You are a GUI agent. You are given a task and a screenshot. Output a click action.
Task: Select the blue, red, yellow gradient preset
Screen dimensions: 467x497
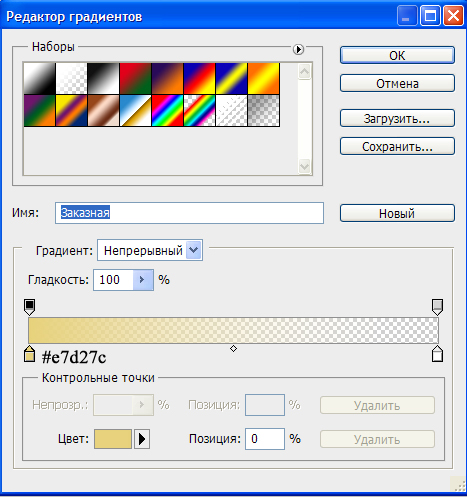pyautogui.click(x=199, y=78)
